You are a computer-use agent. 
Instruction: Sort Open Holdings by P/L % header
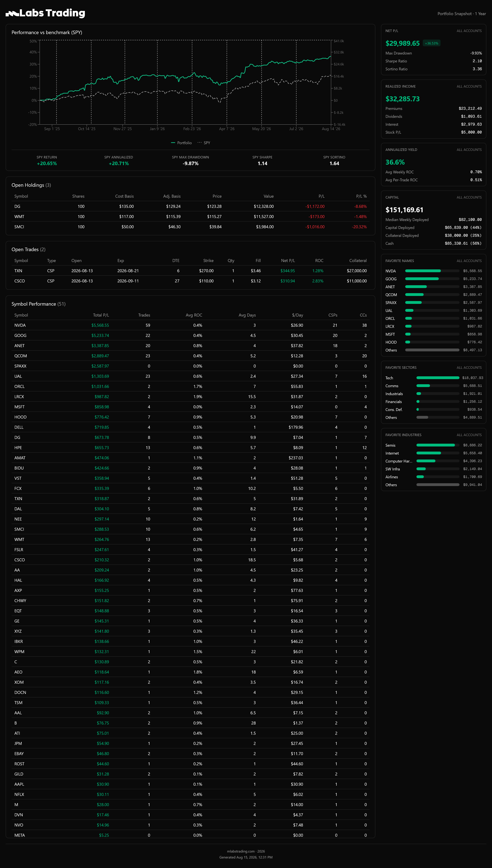point(362,196)
